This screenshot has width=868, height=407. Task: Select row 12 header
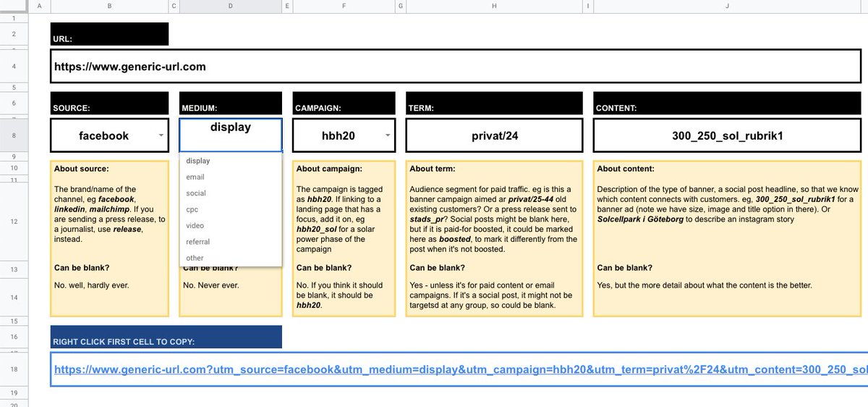click(x=14, y=222)
